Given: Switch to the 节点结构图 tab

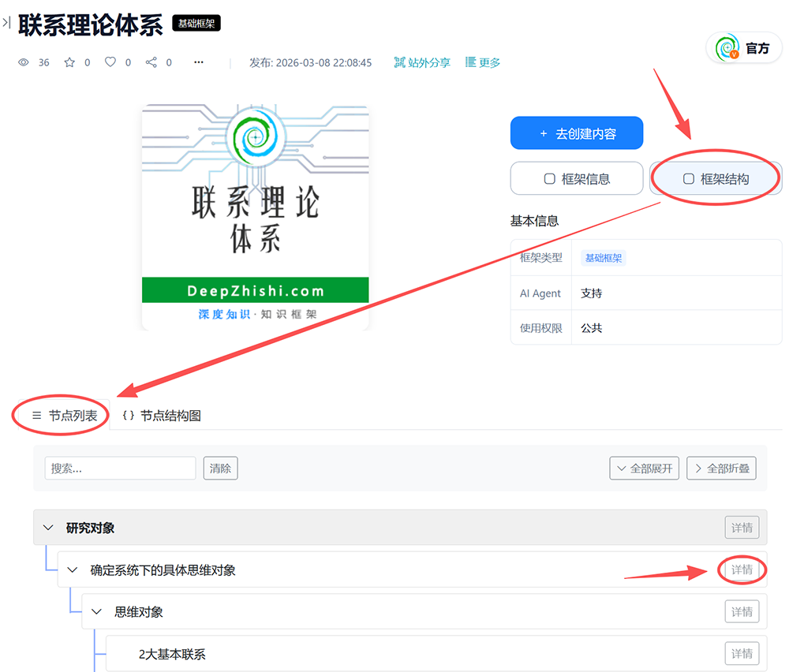Looking at the screenshot, I should click(x=162, y=416).
